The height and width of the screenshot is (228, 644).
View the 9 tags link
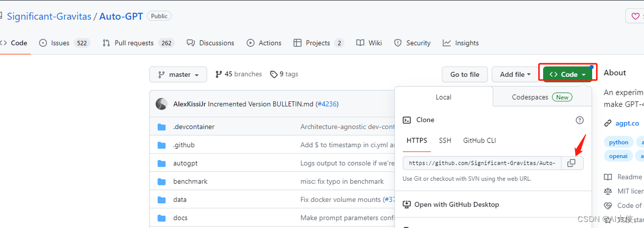[284, 74]
